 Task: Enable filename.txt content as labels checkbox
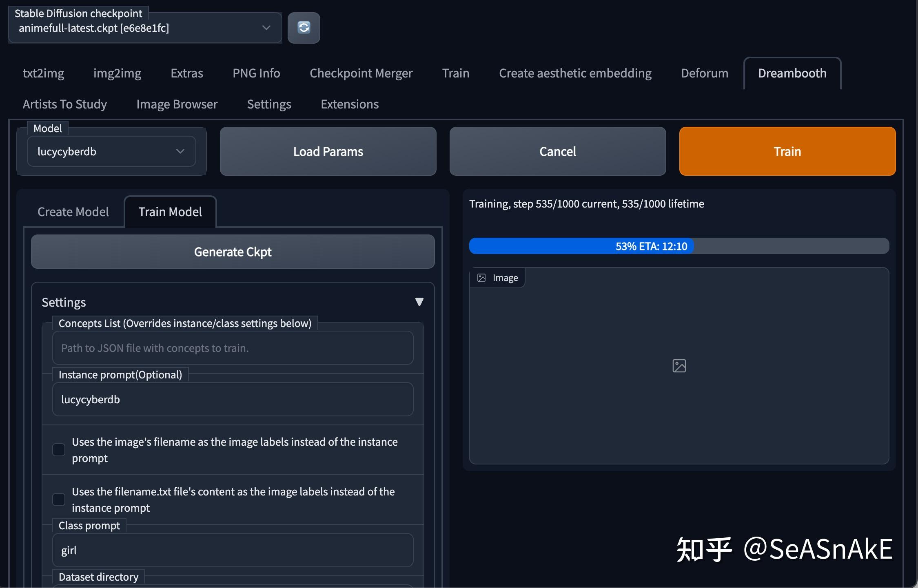(x=59, y=500)
